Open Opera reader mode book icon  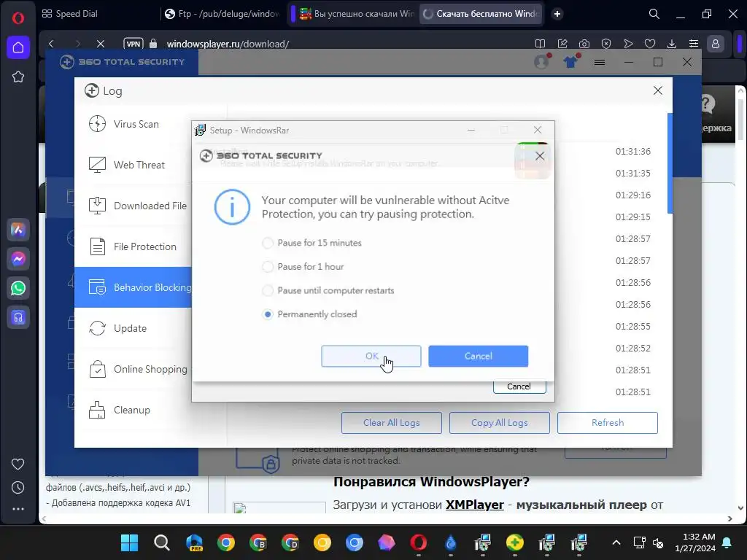[540, 44]
